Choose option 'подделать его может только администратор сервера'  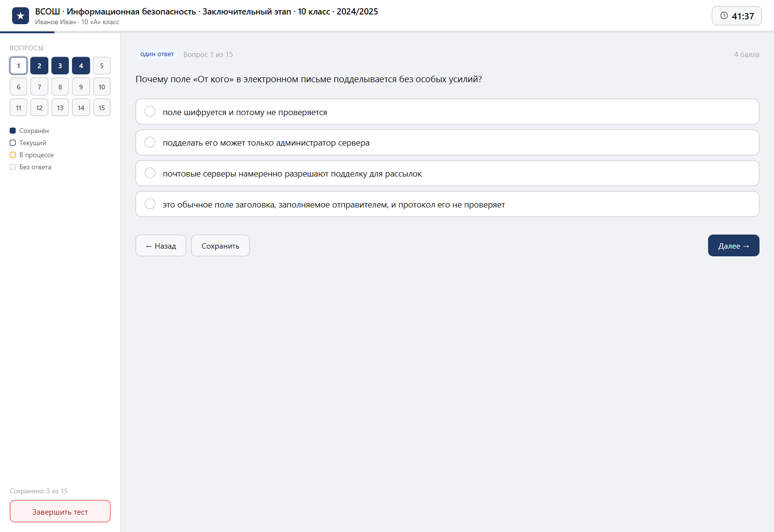[x=447, y=143]
